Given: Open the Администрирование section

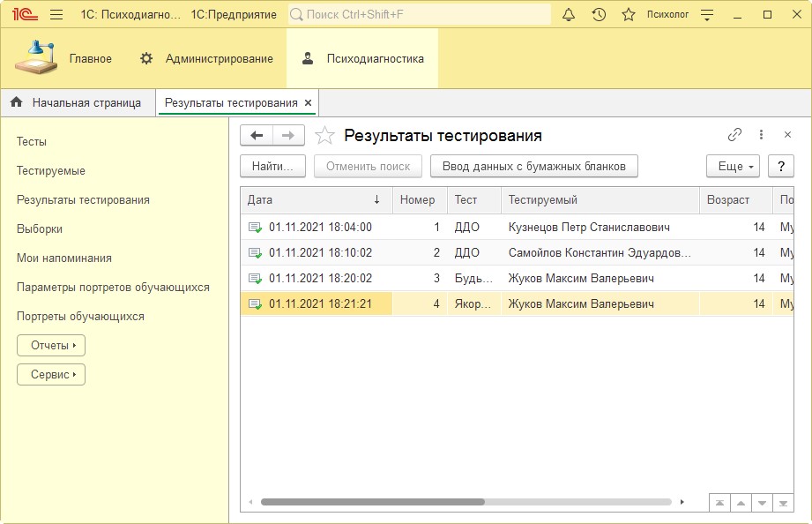Looking at the screenshot, I should click(207, 59).
